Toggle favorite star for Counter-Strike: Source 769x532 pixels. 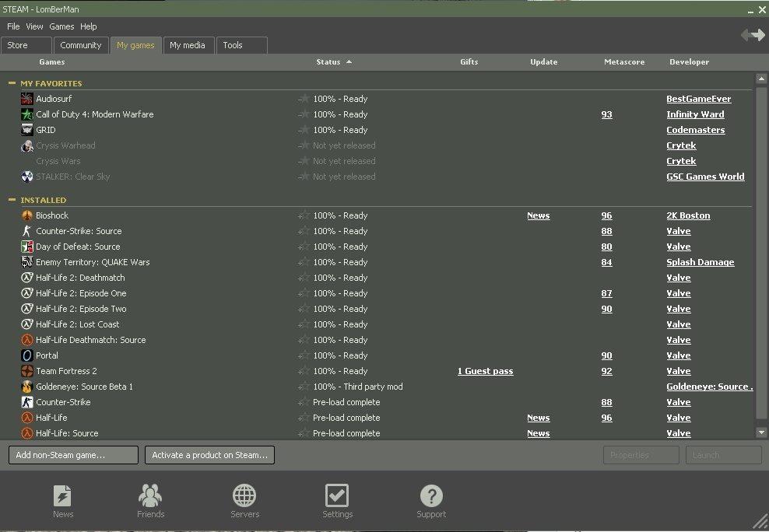[x=304, y=231]
